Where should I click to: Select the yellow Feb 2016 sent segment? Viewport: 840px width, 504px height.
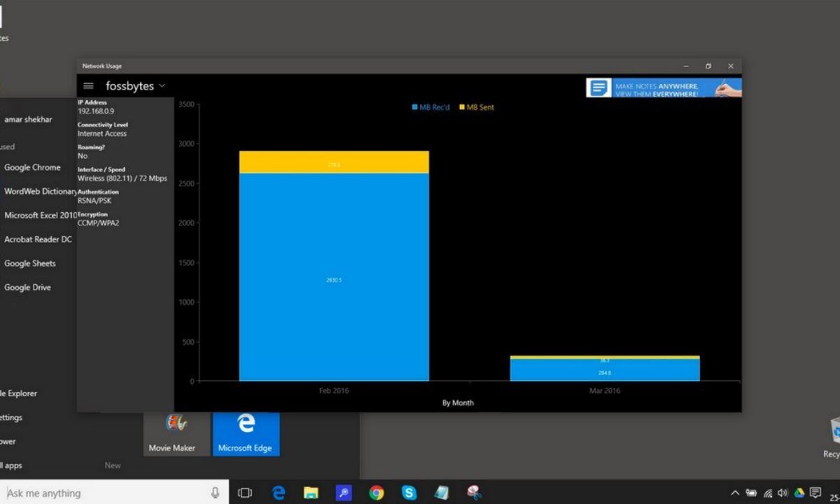(334, 162)
